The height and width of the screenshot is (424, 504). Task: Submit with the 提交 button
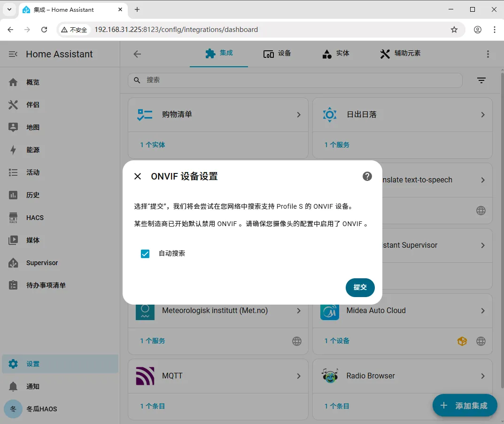360,287
